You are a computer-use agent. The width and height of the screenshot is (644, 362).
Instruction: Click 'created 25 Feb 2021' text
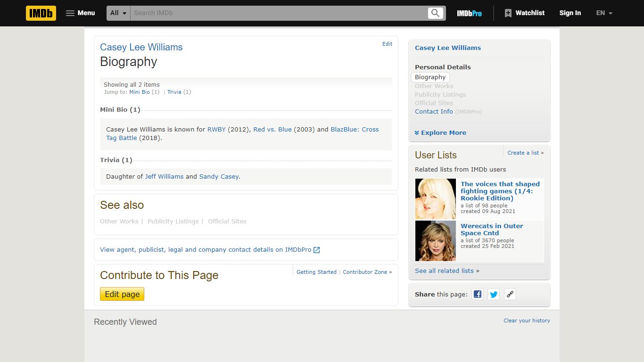pos(487,246)
